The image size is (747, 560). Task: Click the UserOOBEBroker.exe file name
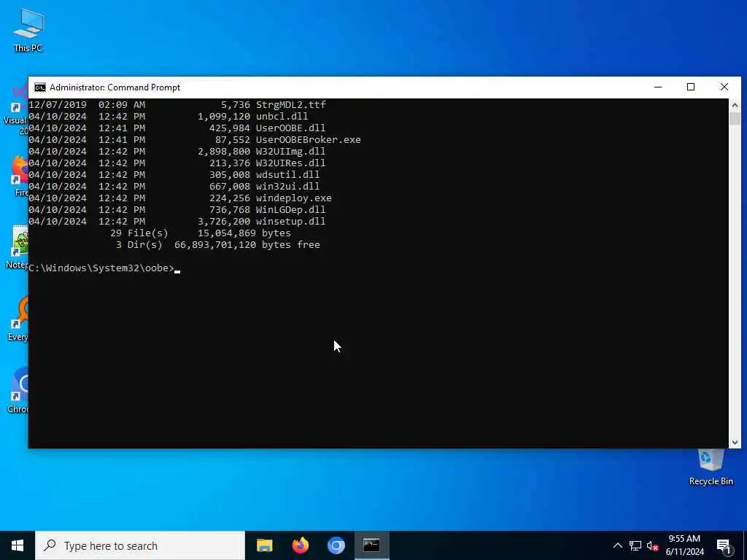pos(309,139)
